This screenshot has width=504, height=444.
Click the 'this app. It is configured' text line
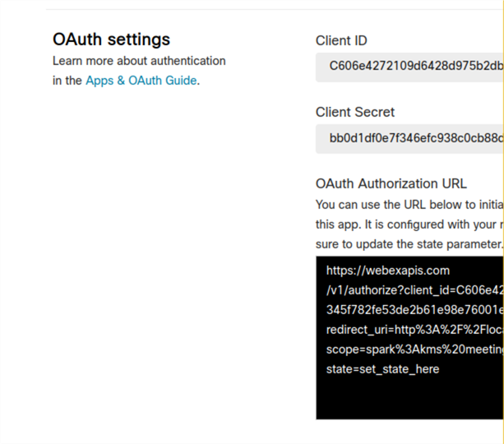click(x=409, y=224)
